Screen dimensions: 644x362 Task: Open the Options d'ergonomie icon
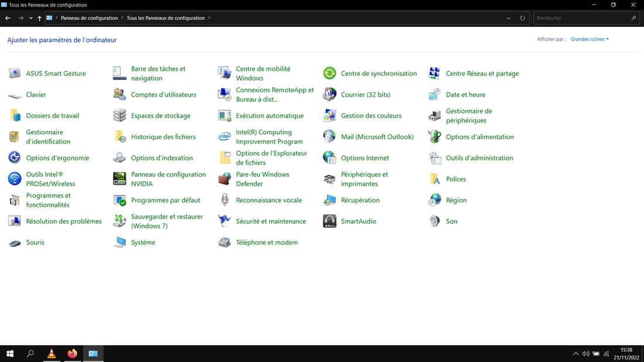pos(15,158)
